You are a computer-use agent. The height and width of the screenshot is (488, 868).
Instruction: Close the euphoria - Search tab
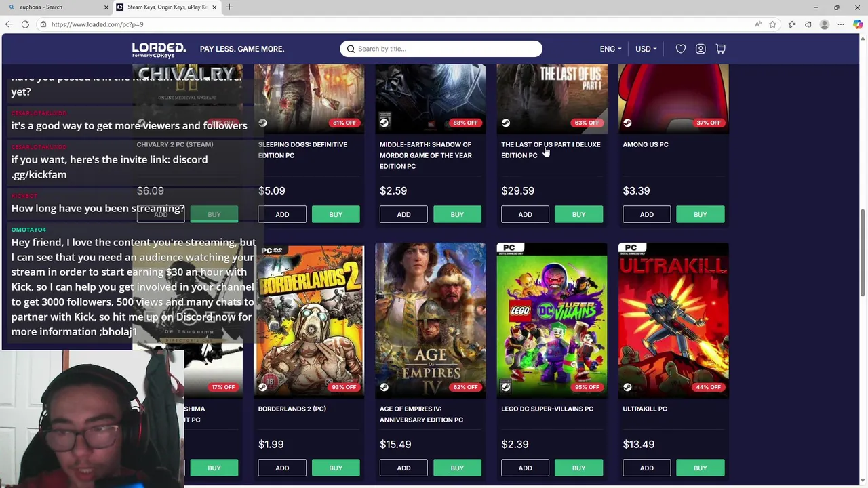tap(106, 7)
